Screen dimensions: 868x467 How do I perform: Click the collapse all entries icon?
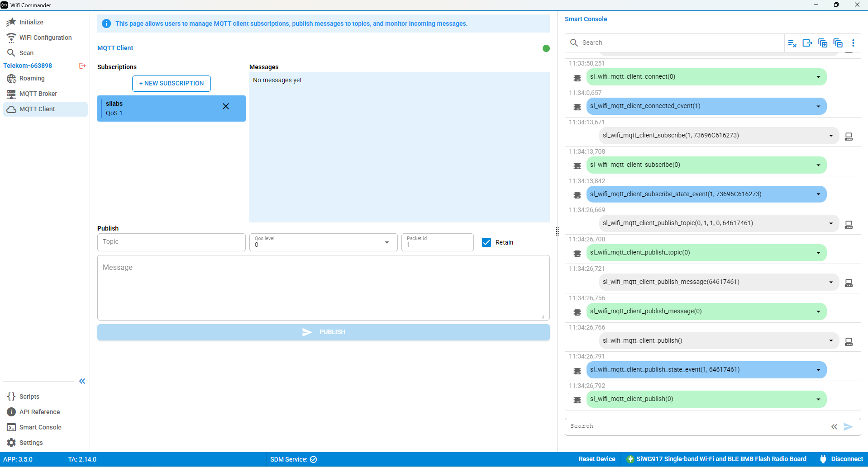pyautogui.click(x=838, y=43)
